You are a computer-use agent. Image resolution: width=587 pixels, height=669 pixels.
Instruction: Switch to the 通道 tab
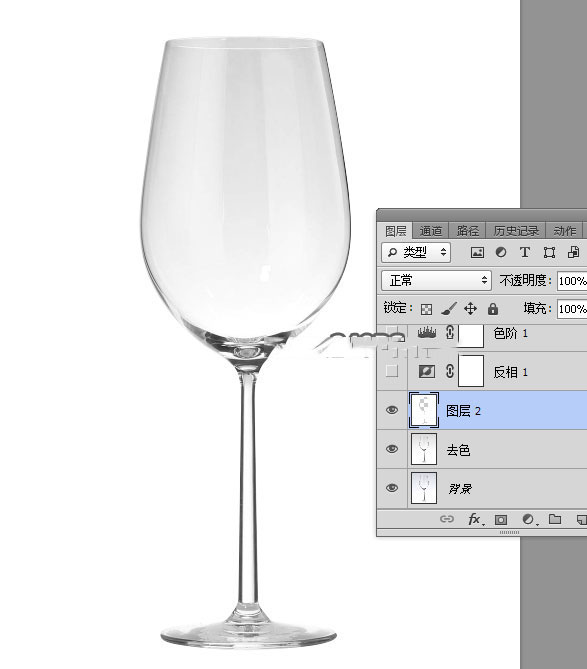pos(430,231)
